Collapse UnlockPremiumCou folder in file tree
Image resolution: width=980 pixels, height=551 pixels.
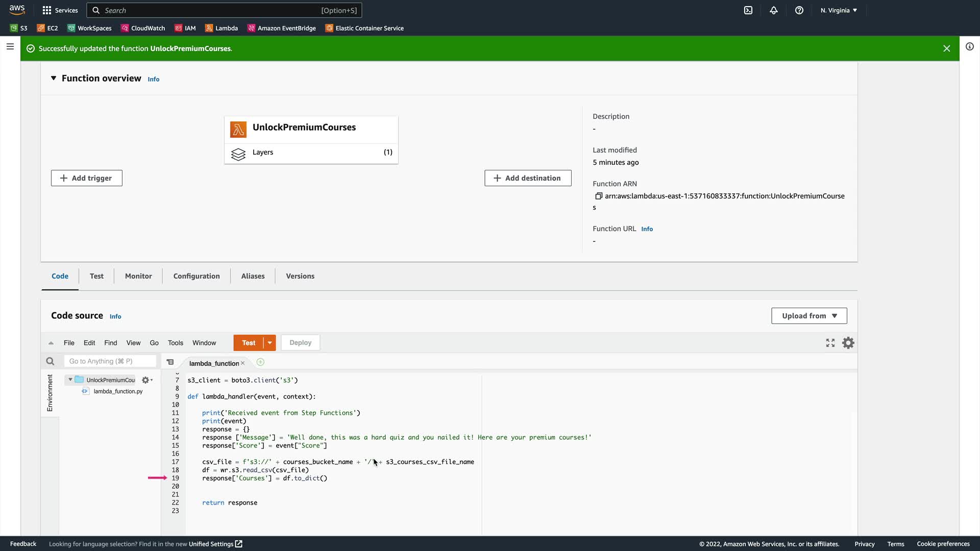point(70,380)
